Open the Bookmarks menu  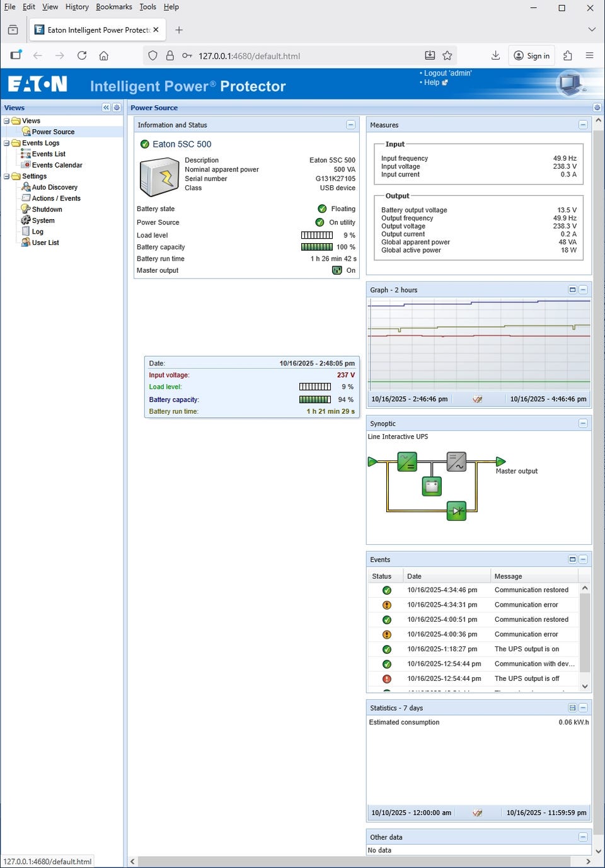click(113, 7)
